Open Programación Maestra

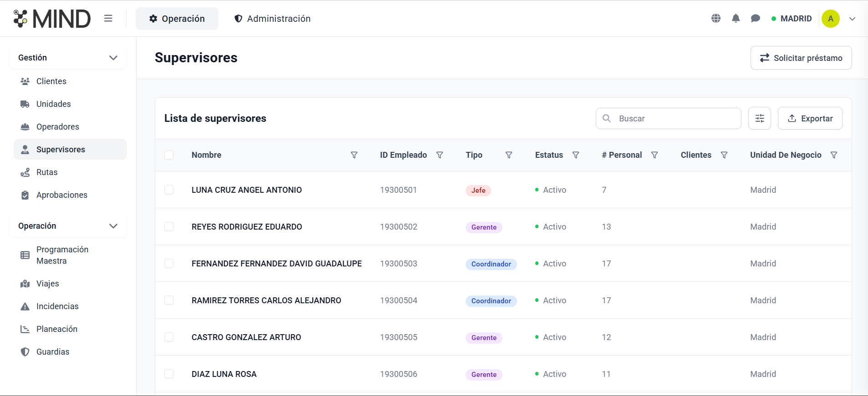point(70,255)
